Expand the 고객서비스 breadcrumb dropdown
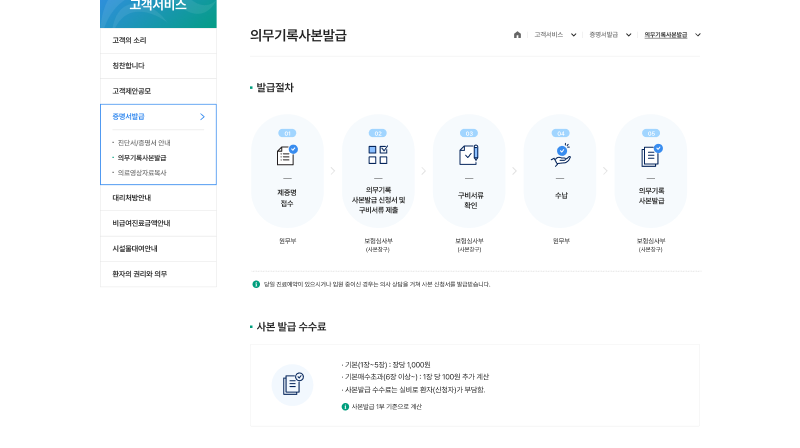 coord(573,35)
